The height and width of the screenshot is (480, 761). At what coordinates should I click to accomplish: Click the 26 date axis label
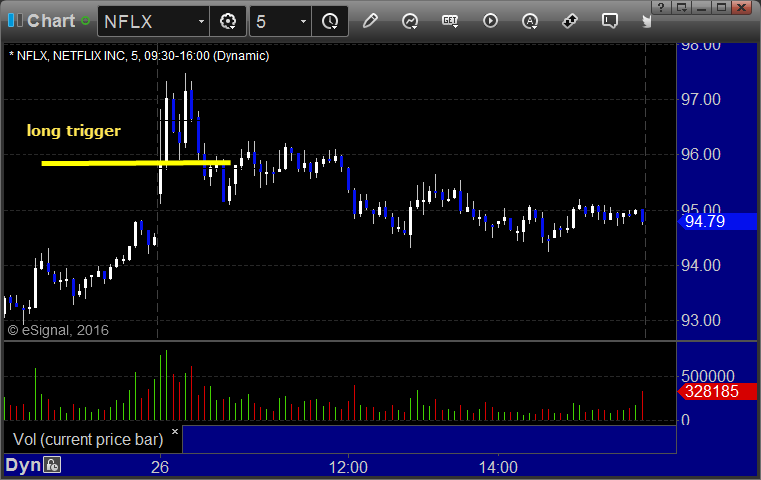[x=160, y=467]
